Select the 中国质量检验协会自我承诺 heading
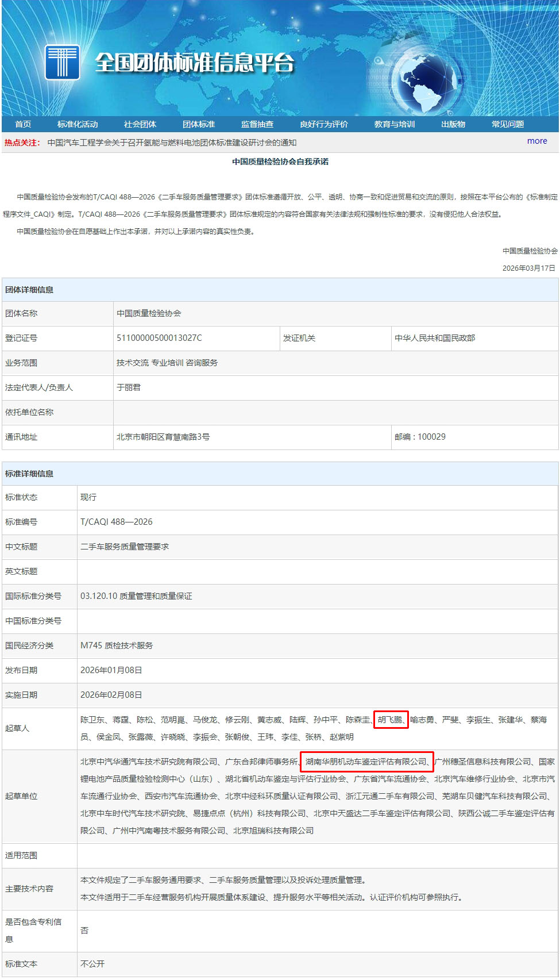This screenshot has width=560, height=980. [x=280, y=162]
